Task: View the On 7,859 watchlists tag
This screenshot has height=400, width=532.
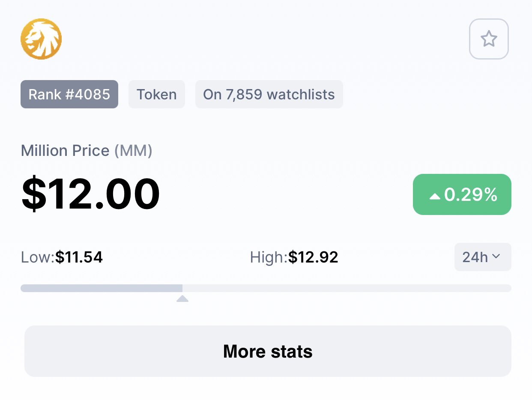Action: click(269, 94)
